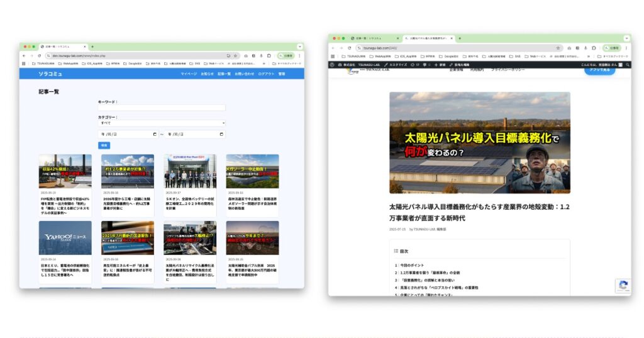Open the start date calendar picker icon

pyautogui.click(x=155, y=134)
